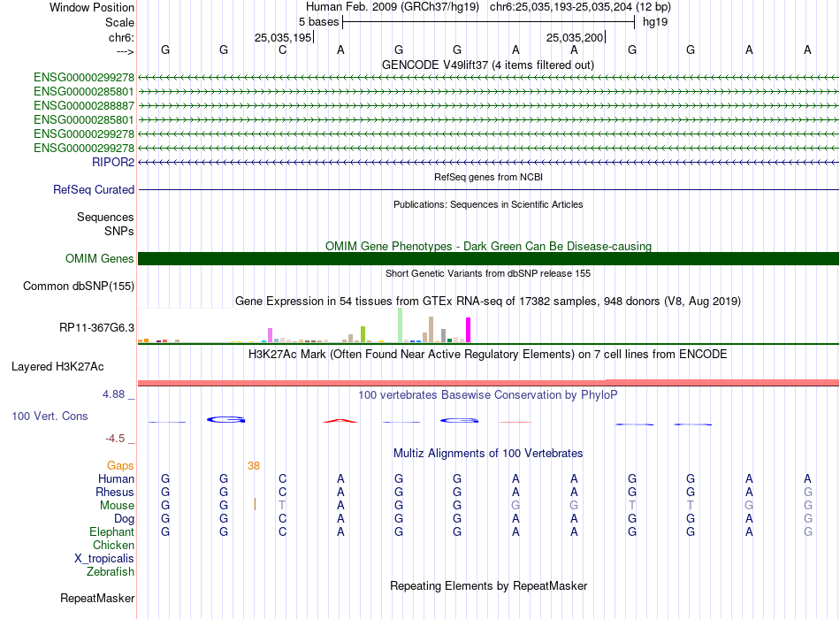The image size is (840, 619).
Task: Select the Rhesus alignment row label
Action: tap(115, 492)
